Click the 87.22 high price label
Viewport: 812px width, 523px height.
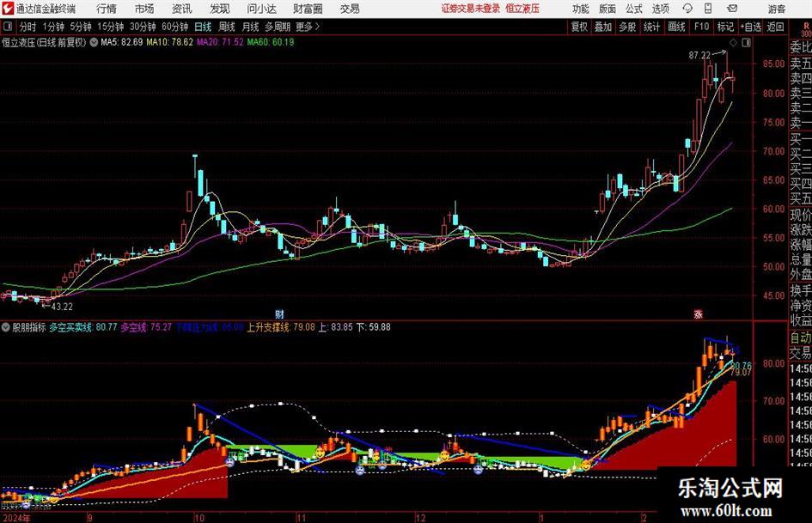click(x=699, y=56)
